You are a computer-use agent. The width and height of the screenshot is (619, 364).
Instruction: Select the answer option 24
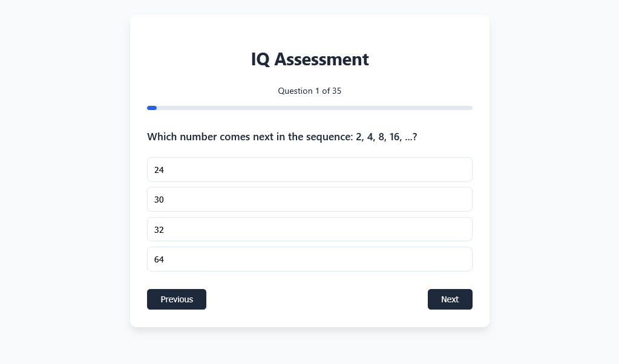[x=309, y=170]
